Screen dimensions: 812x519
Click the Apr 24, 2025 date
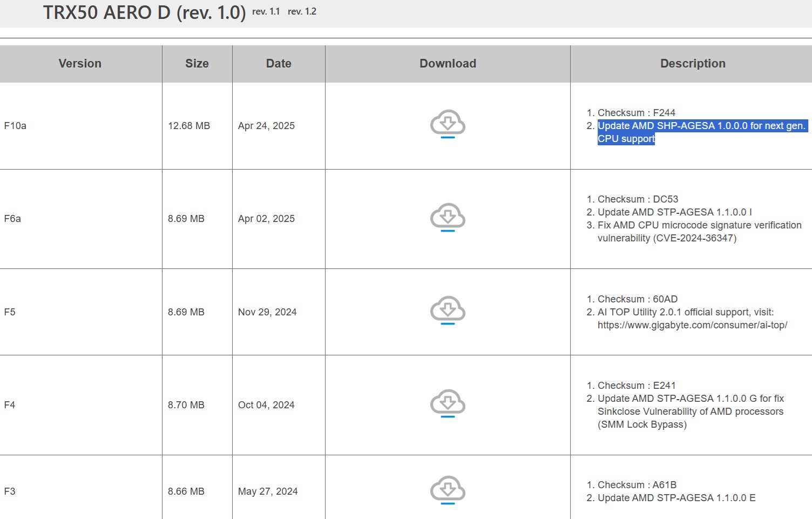(x=266, y=126)
